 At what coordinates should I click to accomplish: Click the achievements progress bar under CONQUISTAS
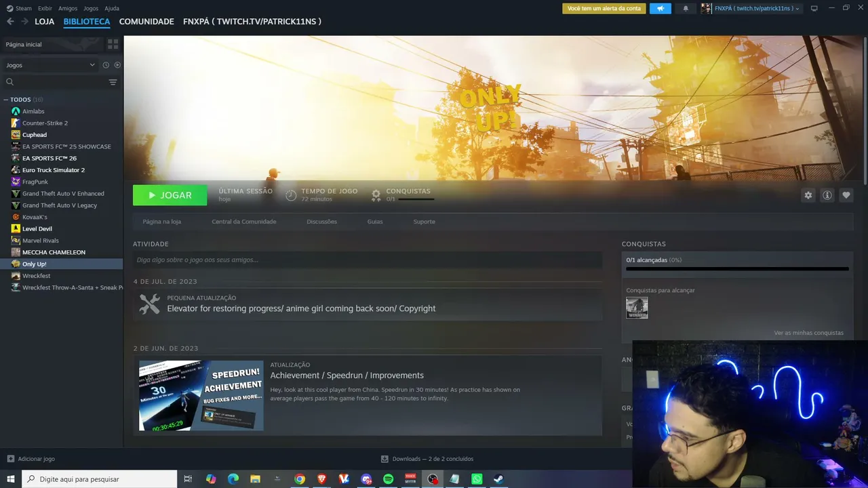pyautogui.click(x=737, y=269)
